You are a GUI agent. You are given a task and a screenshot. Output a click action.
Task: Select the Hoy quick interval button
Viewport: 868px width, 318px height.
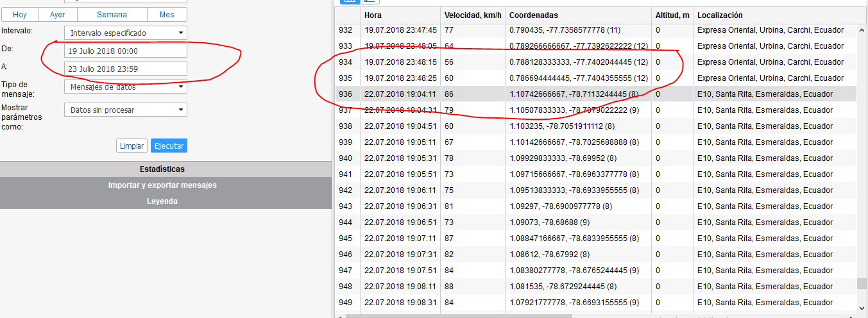coord(20,15)
